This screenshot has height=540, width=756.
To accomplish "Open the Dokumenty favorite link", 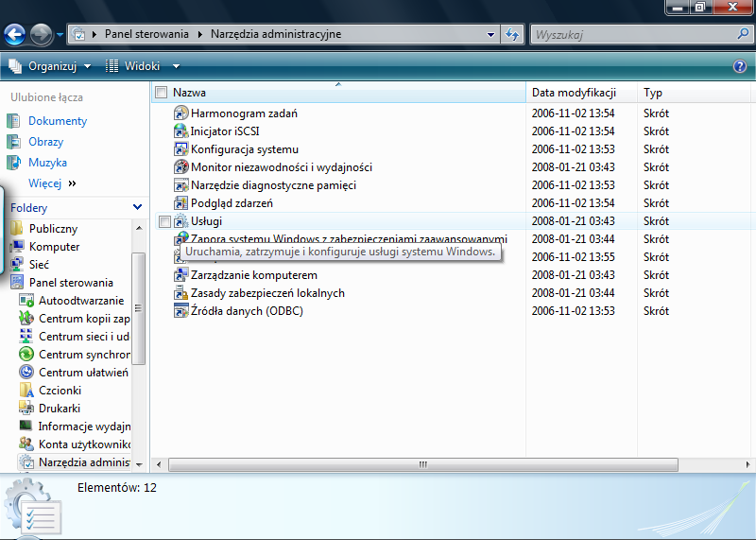I will pos(57,121).
